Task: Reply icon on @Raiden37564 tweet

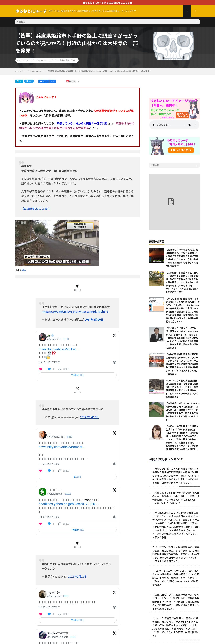Action: [x=49, y=471]
